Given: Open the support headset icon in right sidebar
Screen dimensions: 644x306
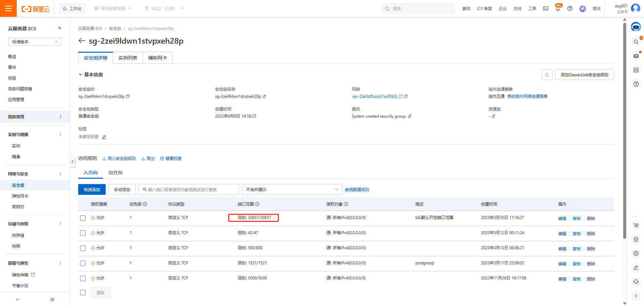Looking at the screenshot, I should pos(636,282).
